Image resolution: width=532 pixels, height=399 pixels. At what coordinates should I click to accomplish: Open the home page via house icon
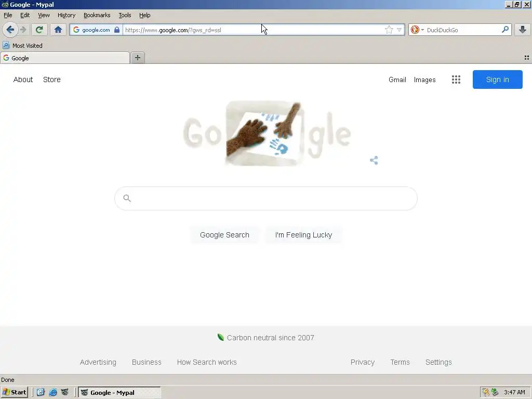(58, 30)
